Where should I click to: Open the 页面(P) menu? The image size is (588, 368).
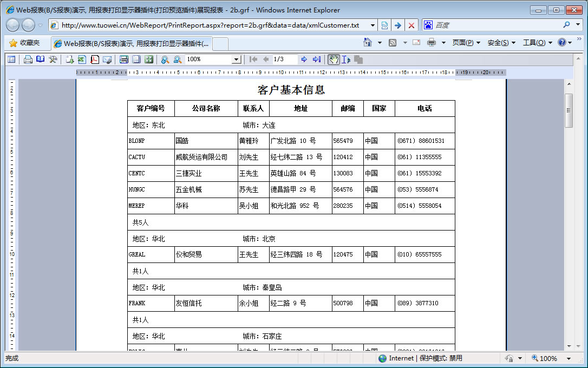tap(466, 43)
